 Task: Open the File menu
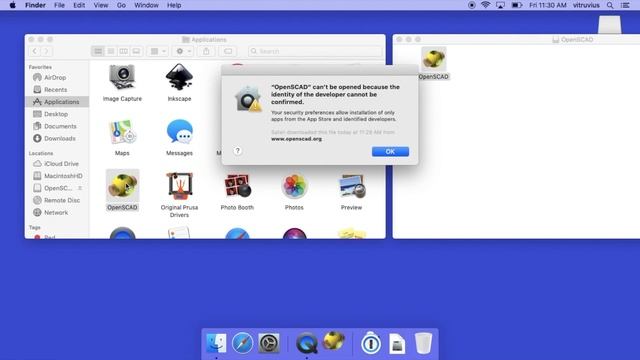59,5
